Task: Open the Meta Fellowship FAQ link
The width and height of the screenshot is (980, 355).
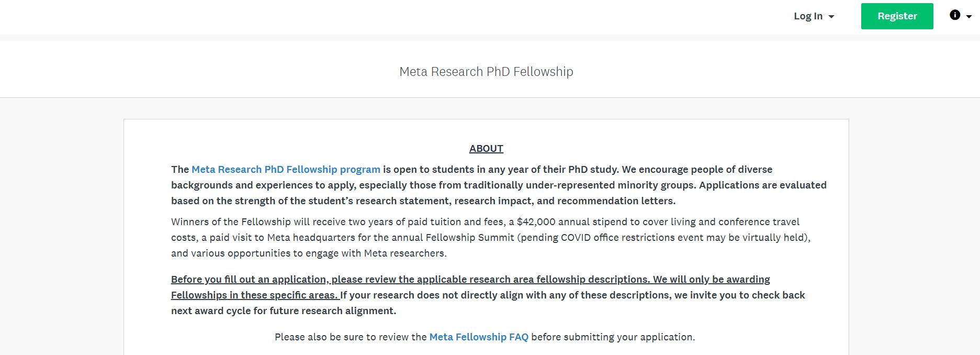Action: point(479,337)
